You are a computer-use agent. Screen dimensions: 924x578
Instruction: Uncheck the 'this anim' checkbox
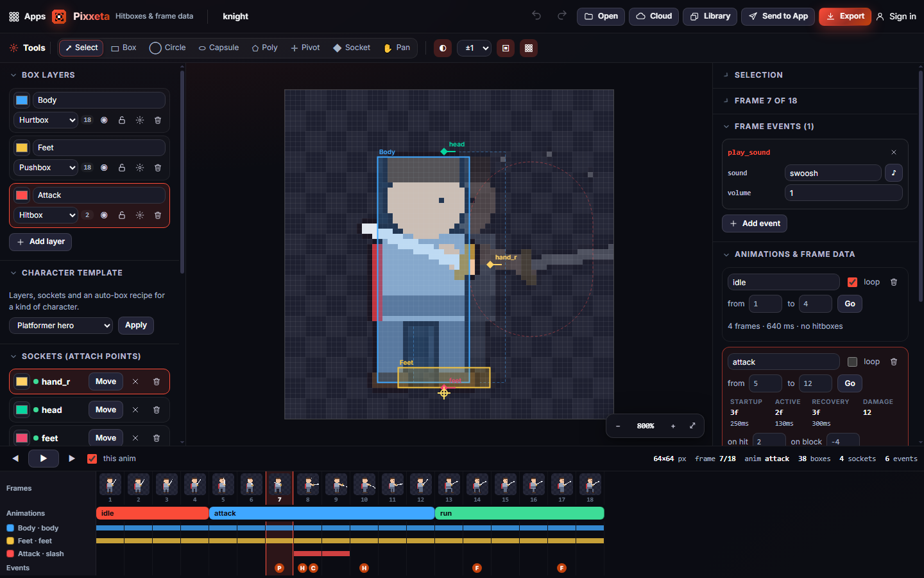(92, 459)
